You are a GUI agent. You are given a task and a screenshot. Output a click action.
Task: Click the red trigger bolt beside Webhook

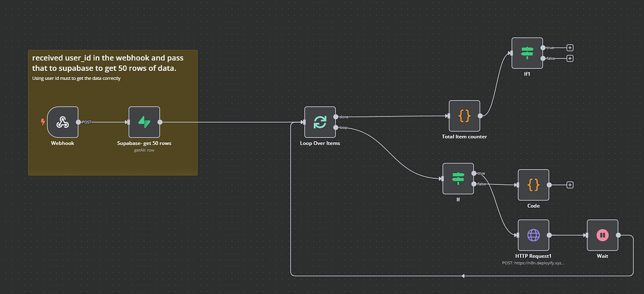pyautogui.click(x=43, y=122)
